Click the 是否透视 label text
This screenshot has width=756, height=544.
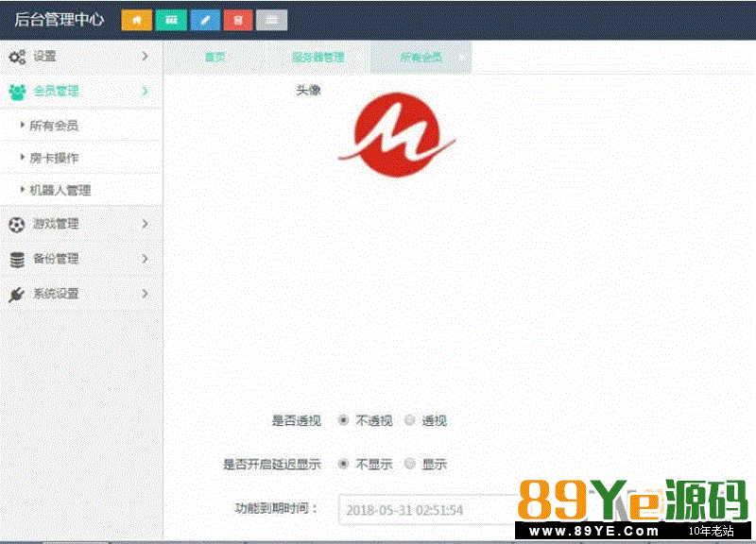(297, 420)
